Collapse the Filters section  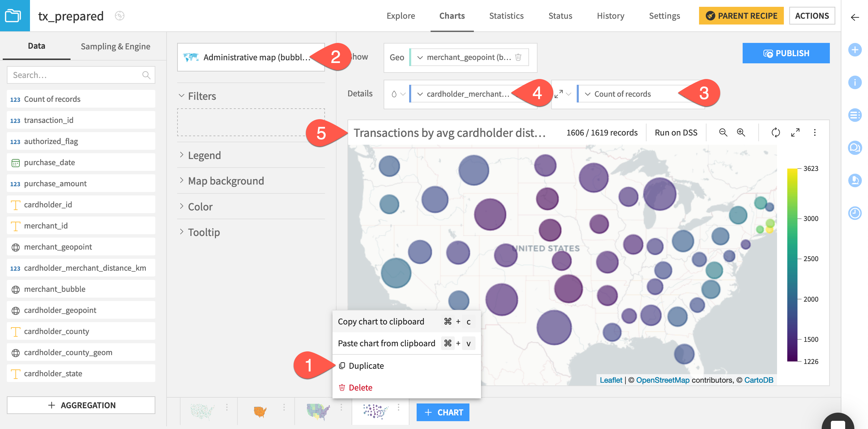198,96
